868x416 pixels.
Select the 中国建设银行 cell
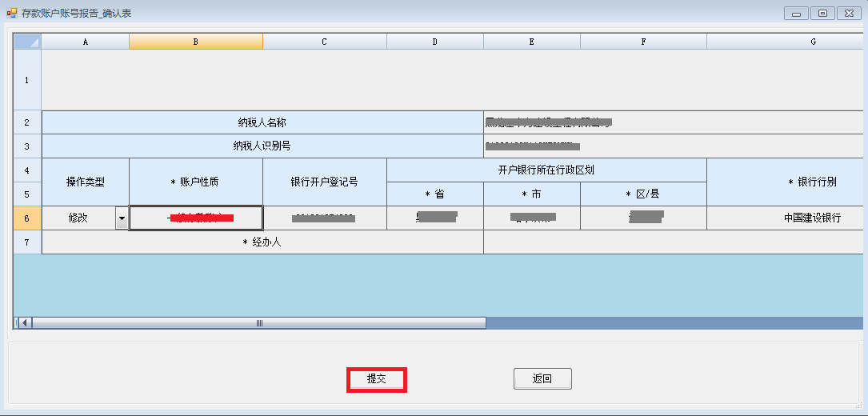[x=812, y=218]
